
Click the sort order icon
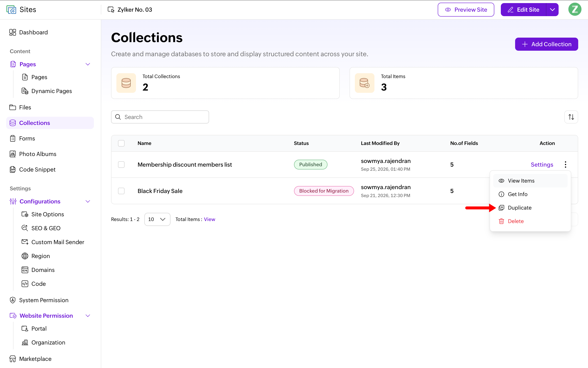click(x=571, y=117)
